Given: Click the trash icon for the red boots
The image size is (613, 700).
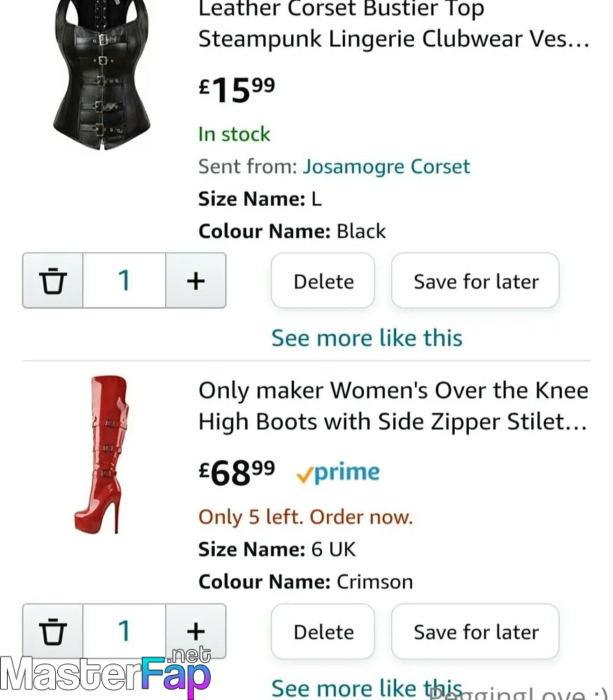Looking at the screenshot, I should 52,631.
